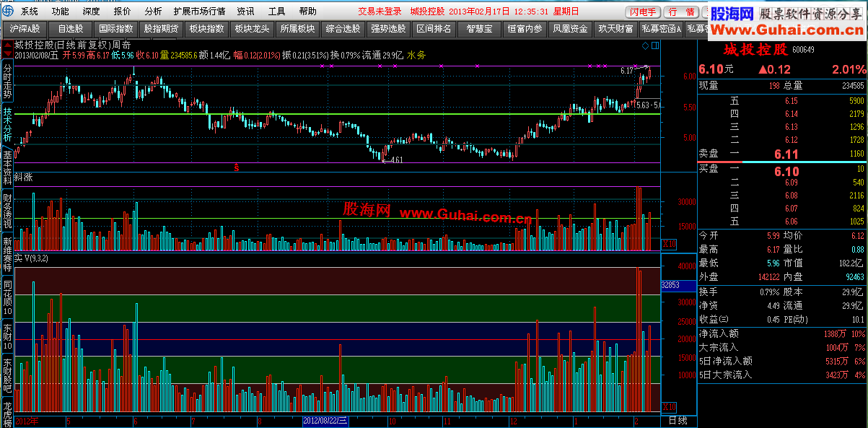Click the 2012/08/22/三 date marker on the time axis
This screenshot has width=868, height=428.
coord(326,420)
